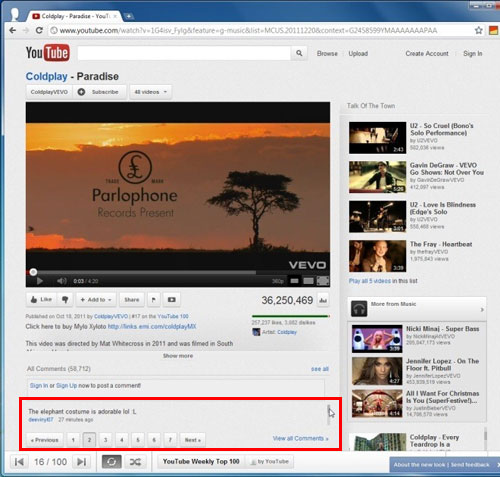This screenshot has width=500, height=477.
Task: Open ColdplayVEVO publisher link
Action: tap(111, 316)
